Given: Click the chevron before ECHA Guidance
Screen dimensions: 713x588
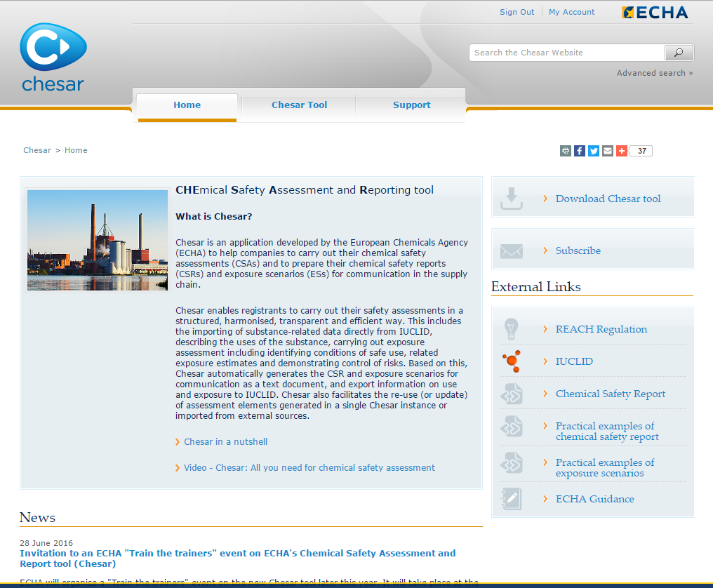Looking at the screenshot, I should pos(545,499).
